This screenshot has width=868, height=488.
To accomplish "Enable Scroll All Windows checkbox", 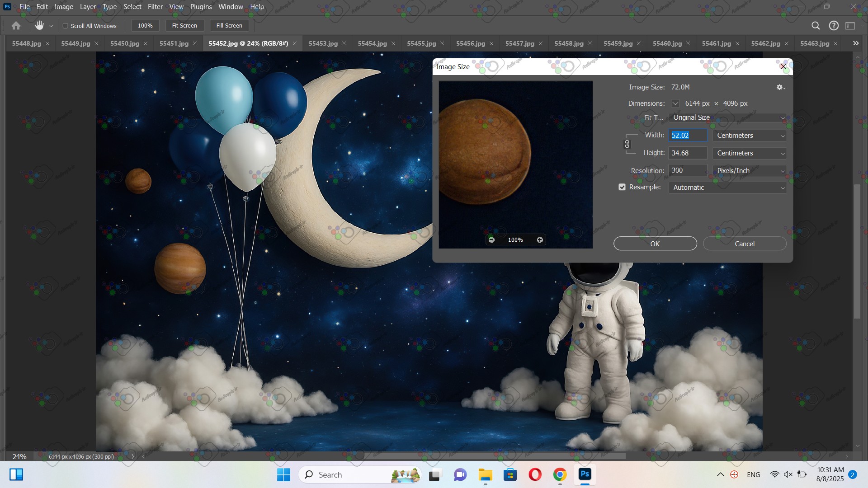I will coord(66,26).
